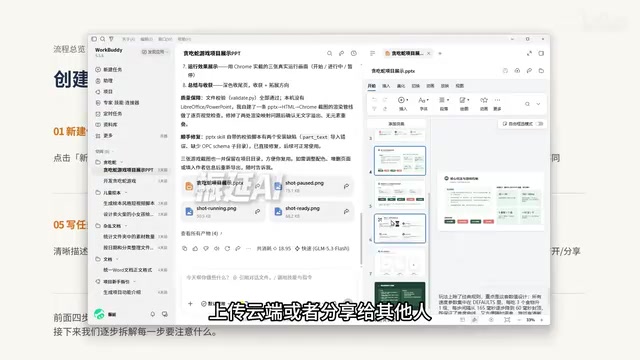This screenshot has height=360, width=640.
Task: Give thumbs down to the reply
Action: (x=206, y=248)
